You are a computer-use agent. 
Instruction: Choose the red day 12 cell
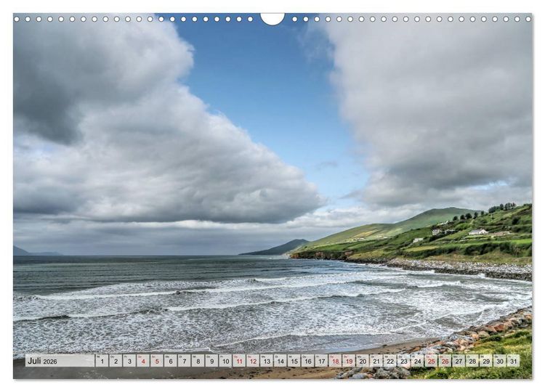tap(253, 360)
